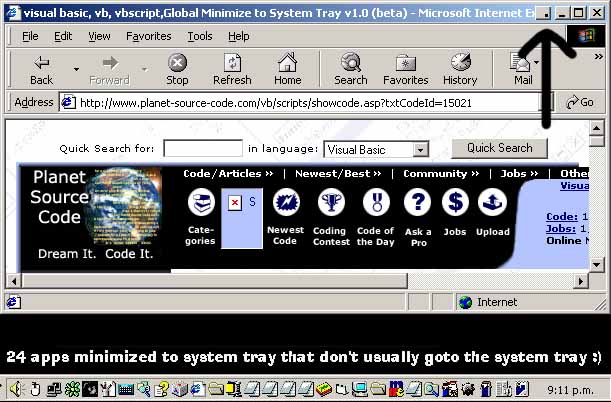Click in the Quick Search text field
This screenshot has height=402, width=611.
tap(202, 148)
